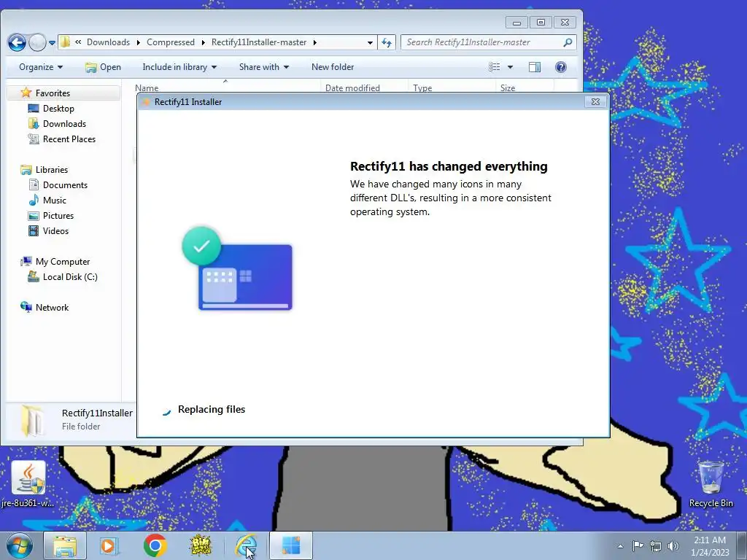Open the Recycle Bin desktop icon
The image size is (747, 560).
tap(711, 485)
